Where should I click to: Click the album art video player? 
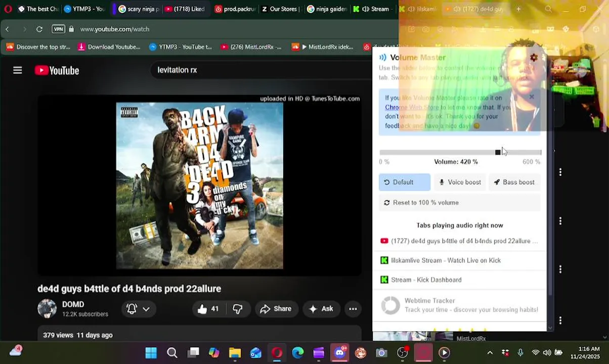pos(199,186)
